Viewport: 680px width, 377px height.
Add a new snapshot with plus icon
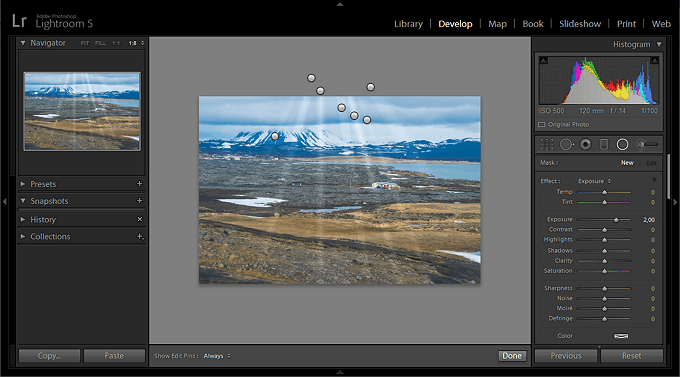139,200
